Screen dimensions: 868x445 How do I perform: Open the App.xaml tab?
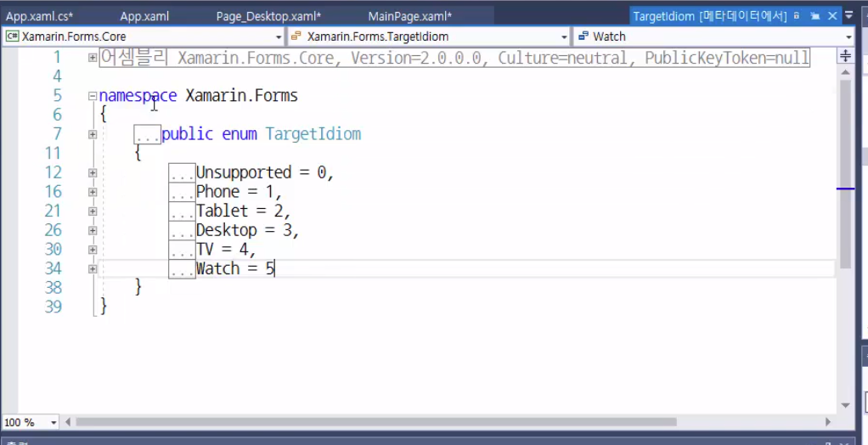pos(144,17)
